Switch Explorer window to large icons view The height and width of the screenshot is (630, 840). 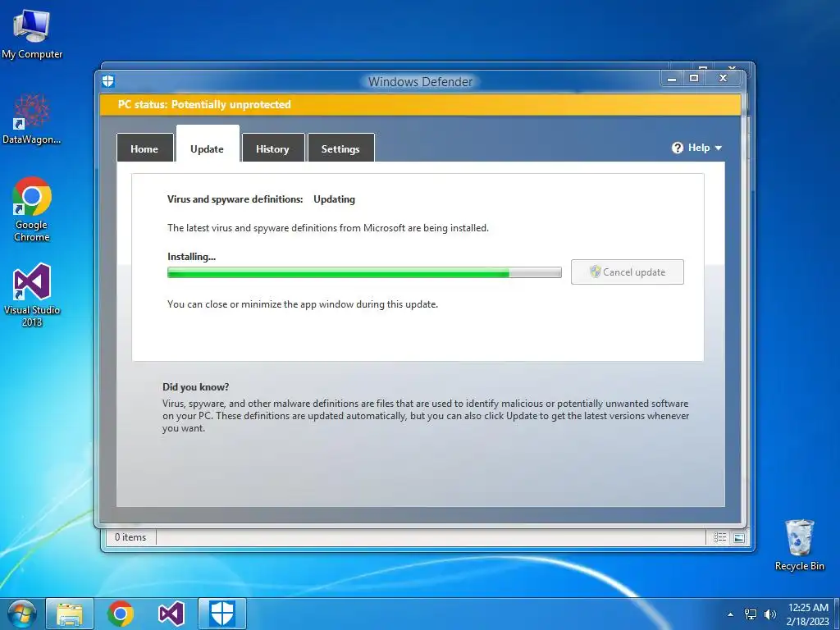(739, 537)
